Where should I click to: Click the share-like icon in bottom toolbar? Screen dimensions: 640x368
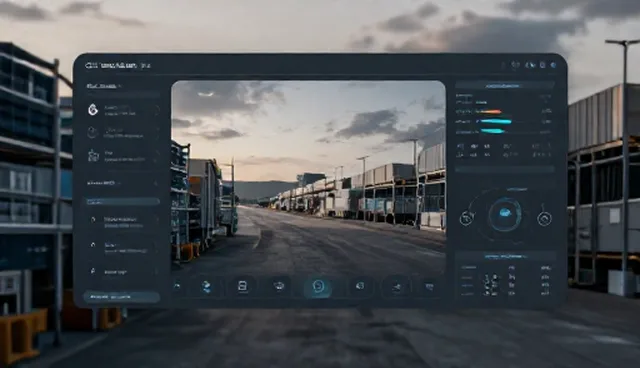click(396, 287)
